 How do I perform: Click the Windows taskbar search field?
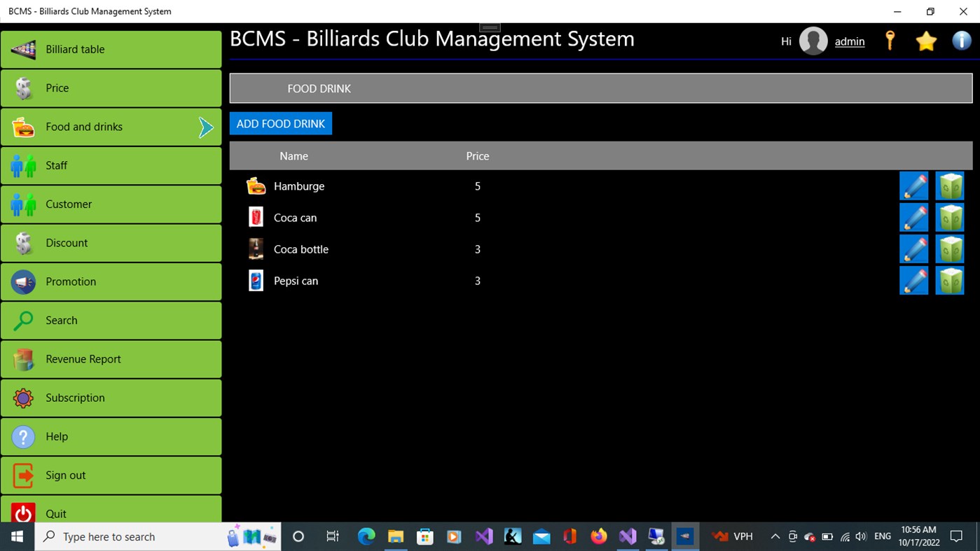pos(140,536)
